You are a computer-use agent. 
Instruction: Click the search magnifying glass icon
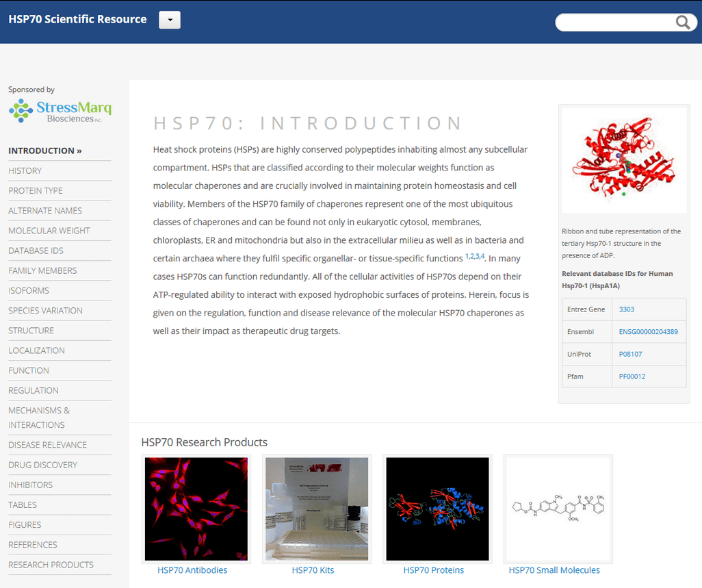[683, 22]
